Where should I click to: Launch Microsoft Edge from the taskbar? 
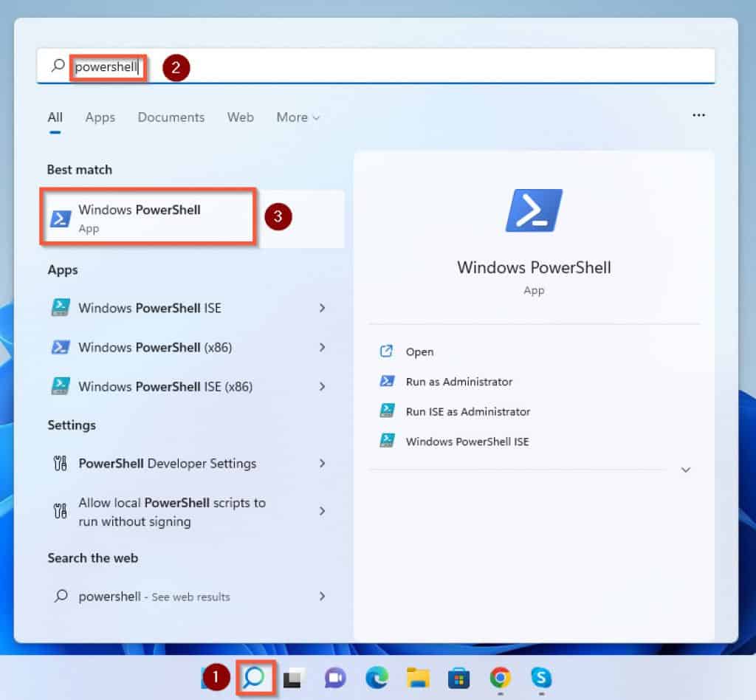pyautogui.click(x=377, y=679)
